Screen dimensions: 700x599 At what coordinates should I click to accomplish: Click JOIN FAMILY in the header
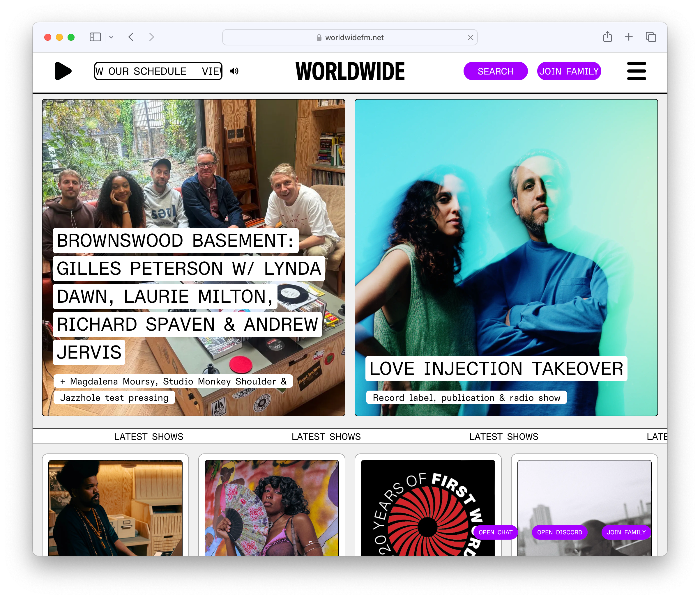[x=569, y=71]
